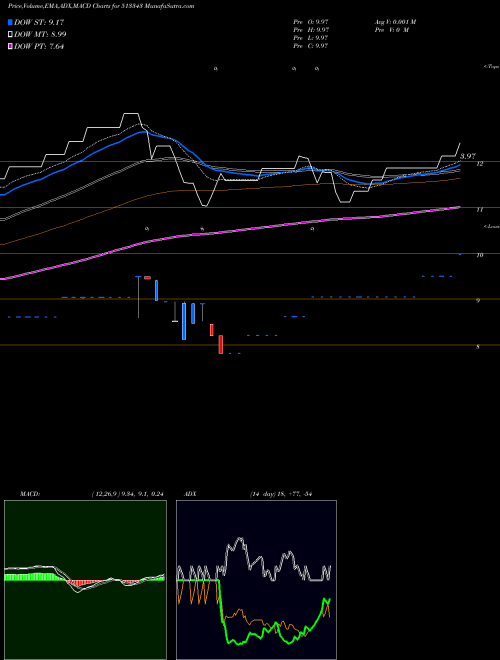Image resolution: width=500 pixels, height=660 pixels.
Task: Click the ADX parameters '(14 day) 18, +77, -54'
Action: click(280, 493)
